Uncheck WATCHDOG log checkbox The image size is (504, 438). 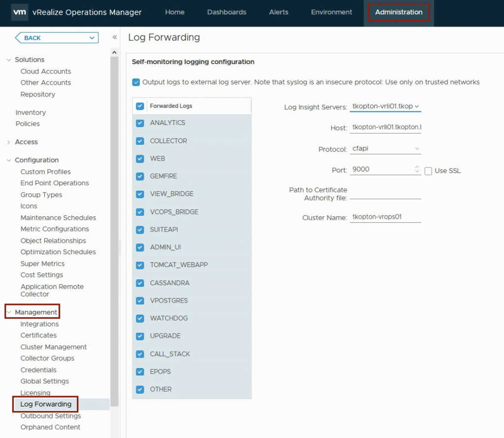(x=140, y=319)
